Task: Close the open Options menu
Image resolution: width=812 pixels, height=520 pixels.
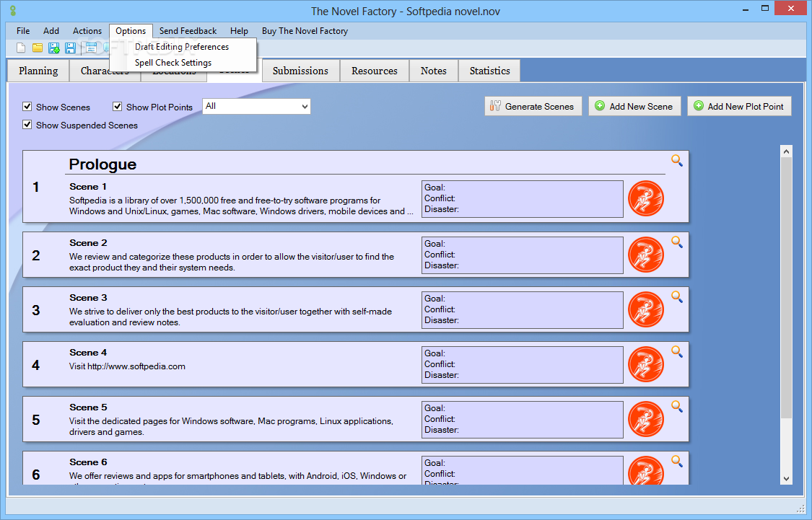Action: pyautogui.click(x=131, y=31)
